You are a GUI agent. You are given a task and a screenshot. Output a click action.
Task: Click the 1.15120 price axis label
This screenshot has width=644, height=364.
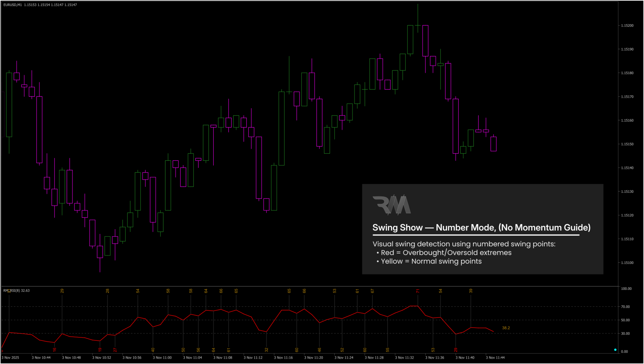627,215
